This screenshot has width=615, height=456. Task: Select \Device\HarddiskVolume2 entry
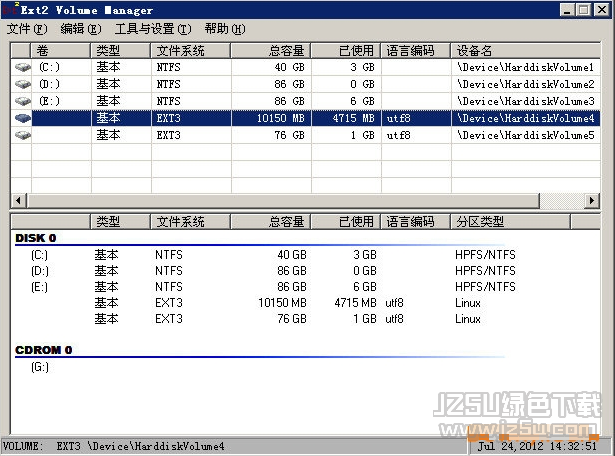[525, 84]
